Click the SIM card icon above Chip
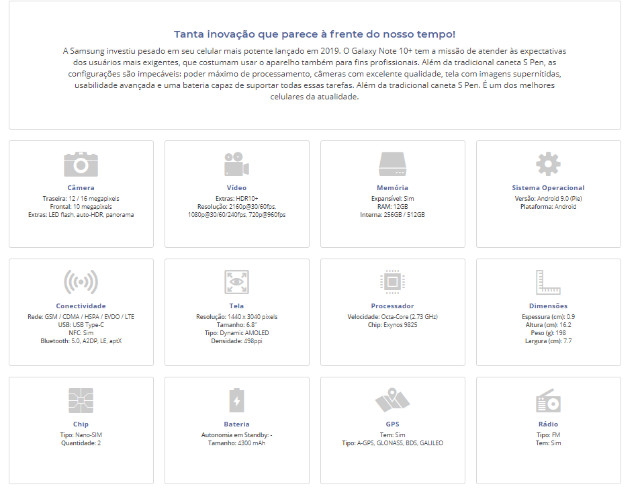The width and height of the screenshot is (640, 495). (x=81, y=400)
